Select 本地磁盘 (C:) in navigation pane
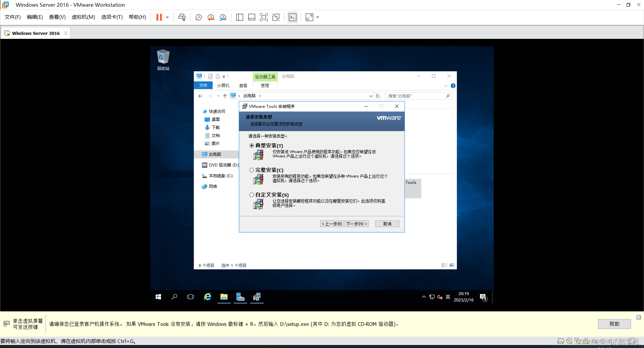644x348 pixels. 217,176
